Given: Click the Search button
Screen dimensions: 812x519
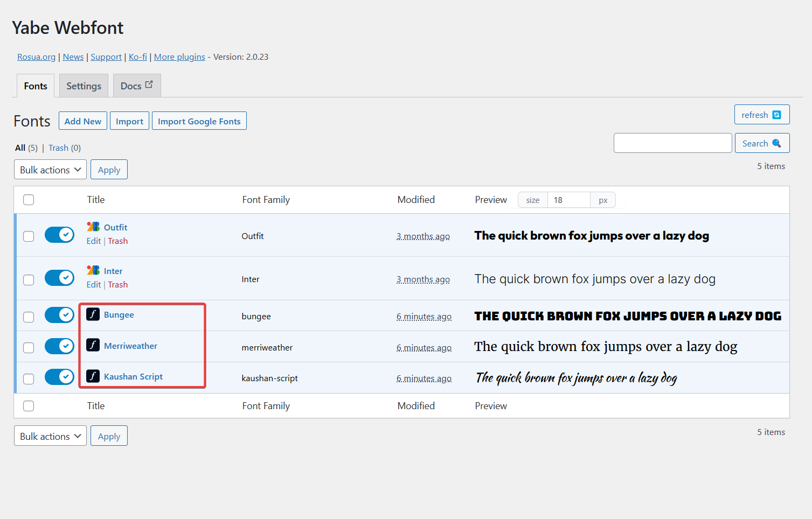Looking at the screenshot, I should 762,143.
